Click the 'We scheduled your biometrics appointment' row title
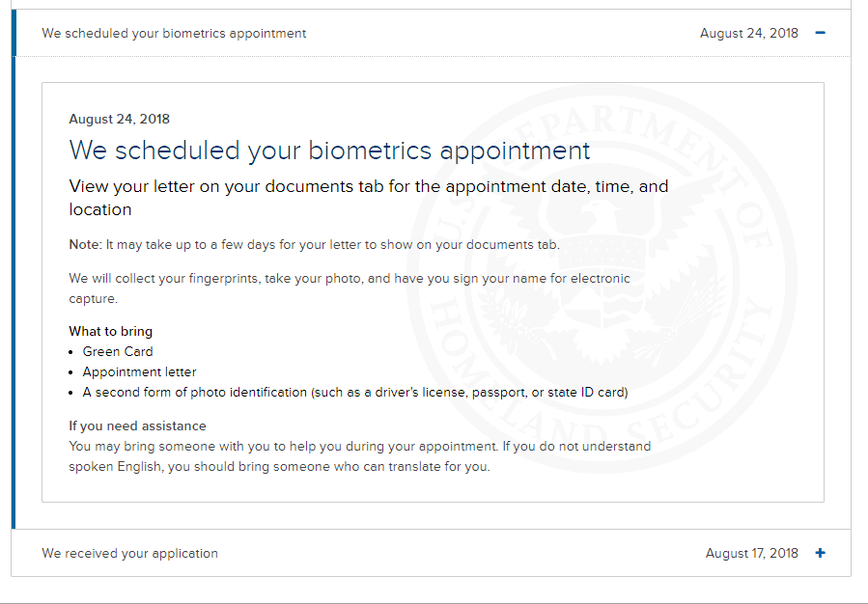The width and height of the screenshot is (868, 604). (x=174, y=33)
